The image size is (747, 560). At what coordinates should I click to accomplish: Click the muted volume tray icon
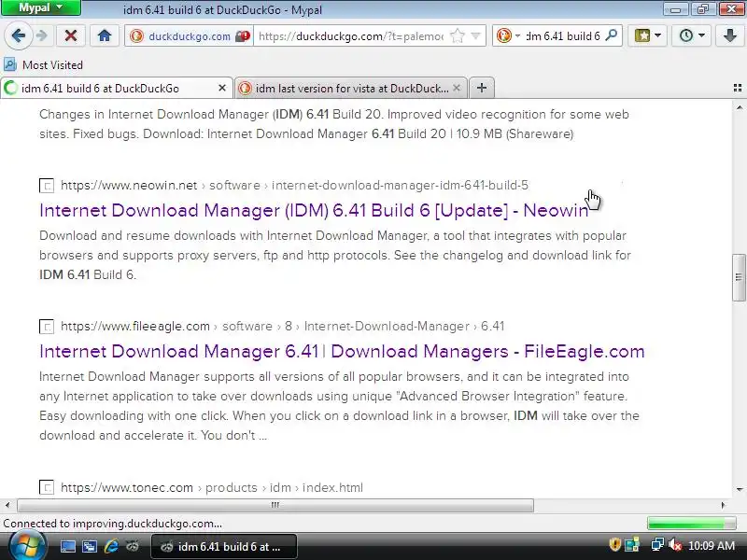coord(674,545)
